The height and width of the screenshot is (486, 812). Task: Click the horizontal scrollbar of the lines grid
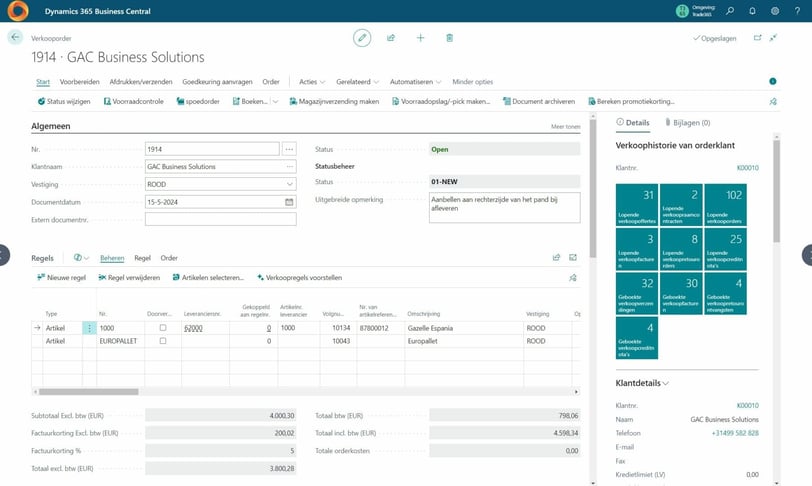(89, 392)
